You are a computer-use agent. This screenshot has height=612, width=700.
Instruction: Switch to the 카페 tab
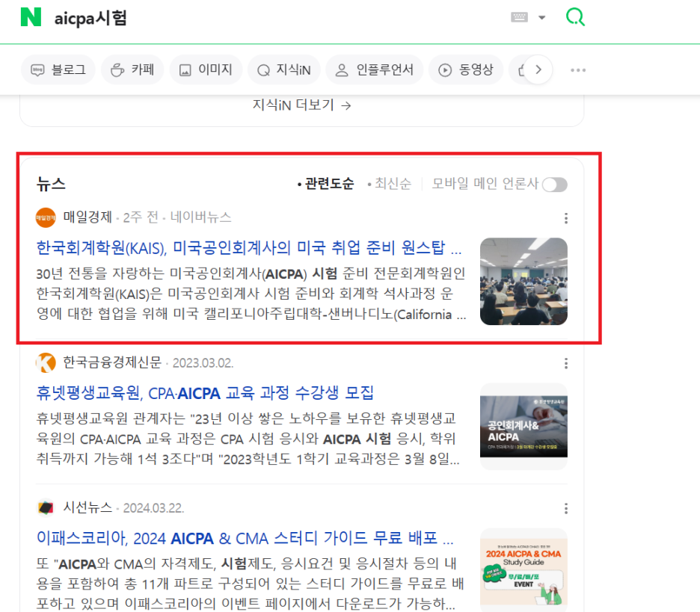(132, 69)
